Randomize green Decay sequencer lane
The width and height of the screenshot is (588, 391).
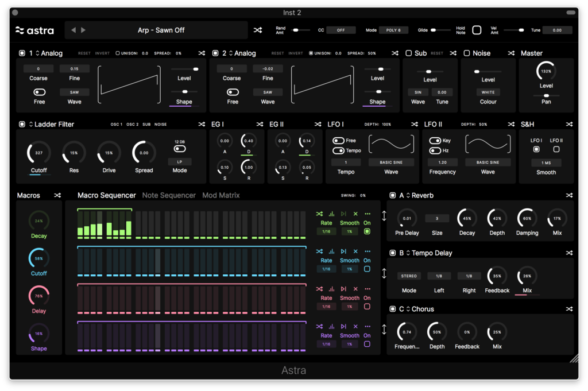[319, 214]
